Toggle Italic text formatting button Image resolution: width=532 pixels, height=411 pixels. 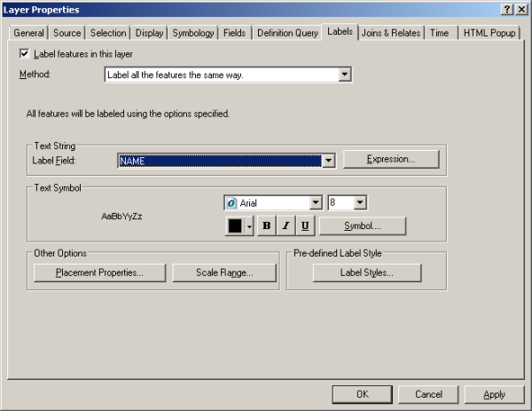point(286,225)
